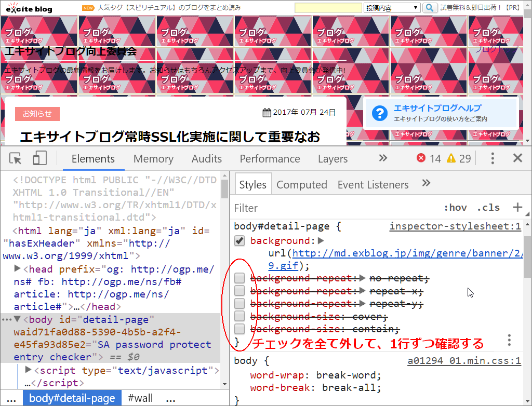Toggle the .cls class editor
Viewport: 532px width, 406px height.
(488, 208)
